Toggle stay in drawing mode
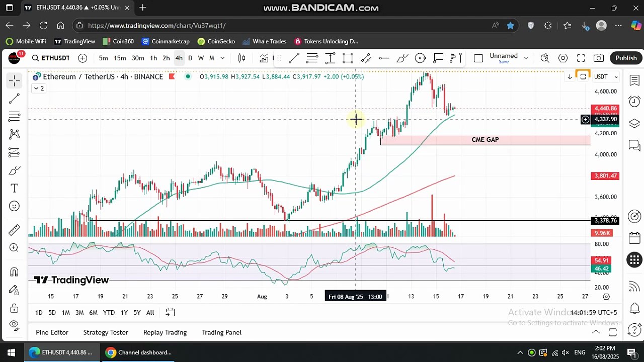644x362 pixels. [x=14, y=290]
